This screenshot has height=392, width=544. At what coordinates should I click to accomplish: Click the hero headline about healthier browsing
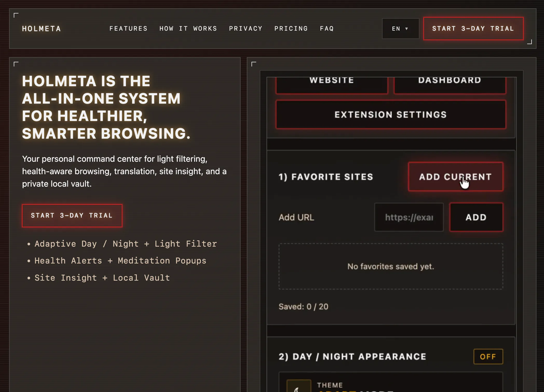click(x=106, y=107)
